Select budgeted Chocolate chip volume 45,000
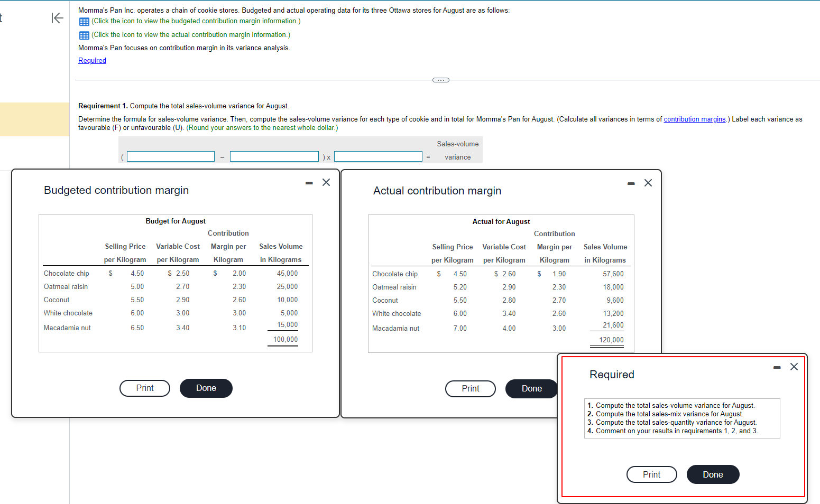Screen dimensions: 820x504 (288, 274)
